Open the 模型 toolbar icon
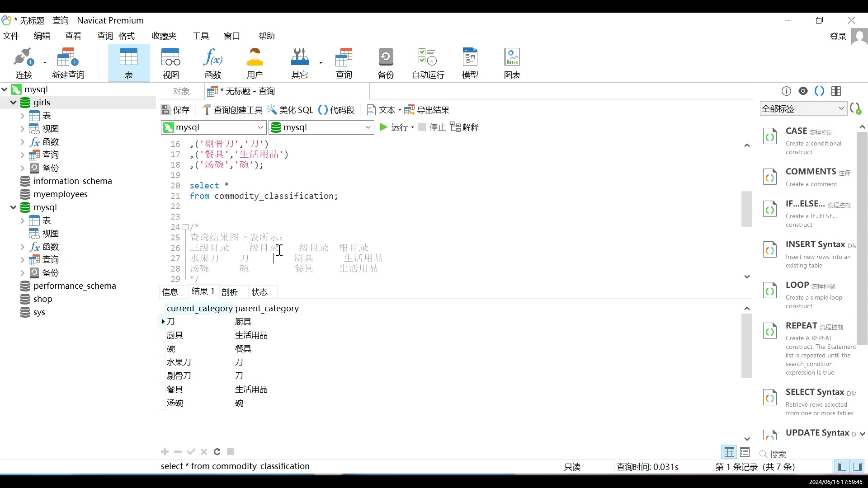The image size is (868, 488). click(470, 62)
